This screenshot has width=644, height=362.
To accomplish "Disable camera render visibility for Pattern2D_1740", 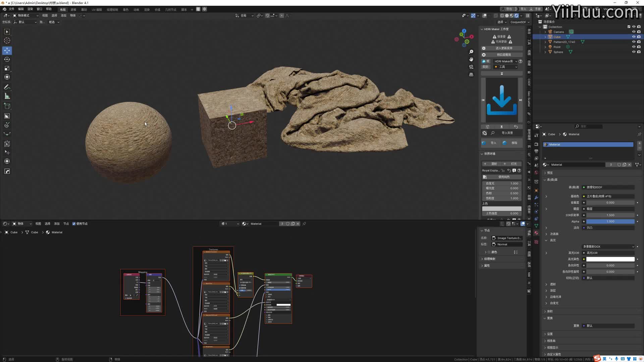I will point(639,42).
